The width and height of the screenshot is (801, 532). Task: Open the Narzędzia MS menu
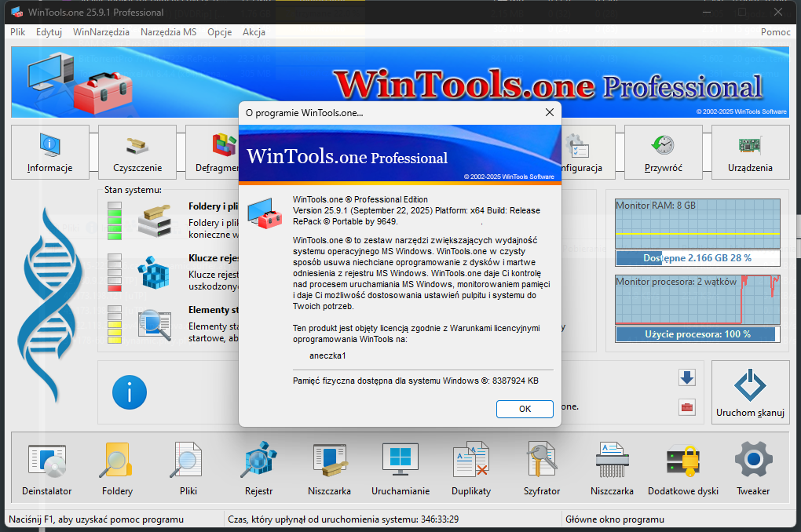(x=169, y=31)
